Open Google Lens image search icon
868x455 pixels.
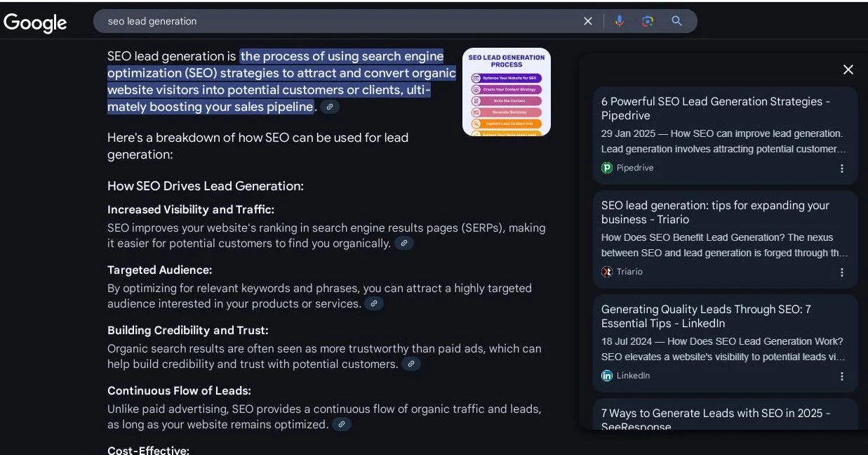[x=648, y=21]
